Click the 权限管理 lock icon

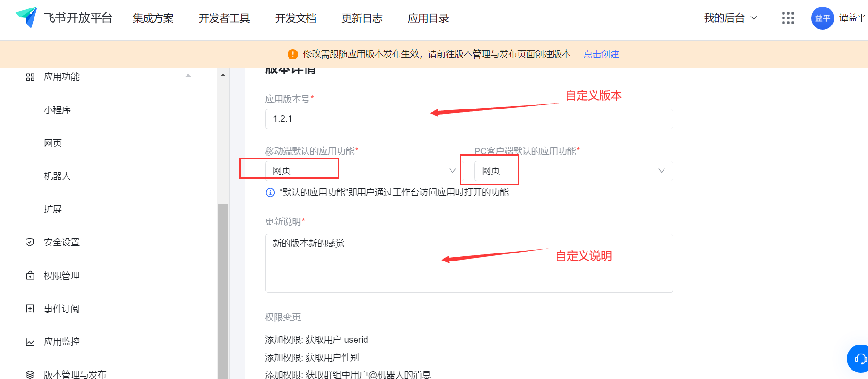tap(30, 276)
